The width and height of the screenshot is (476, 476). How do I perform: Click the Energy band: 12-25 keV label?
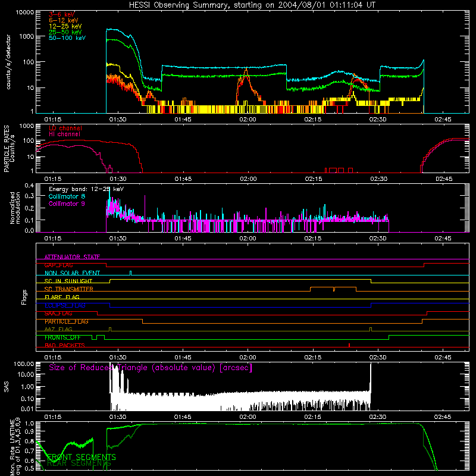[x=86, y=189]
